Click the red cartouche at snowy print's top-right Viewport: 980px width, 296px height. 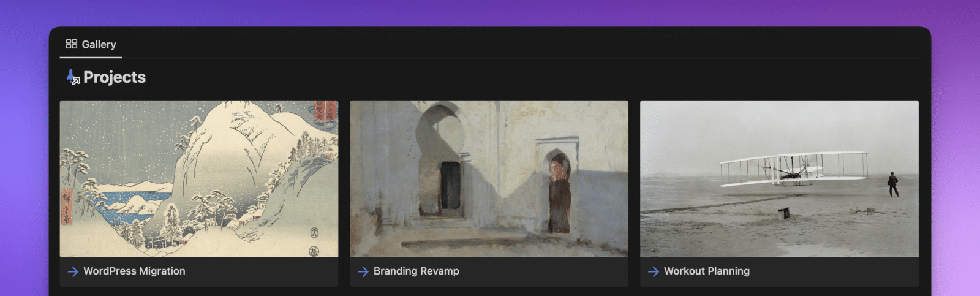325,113
